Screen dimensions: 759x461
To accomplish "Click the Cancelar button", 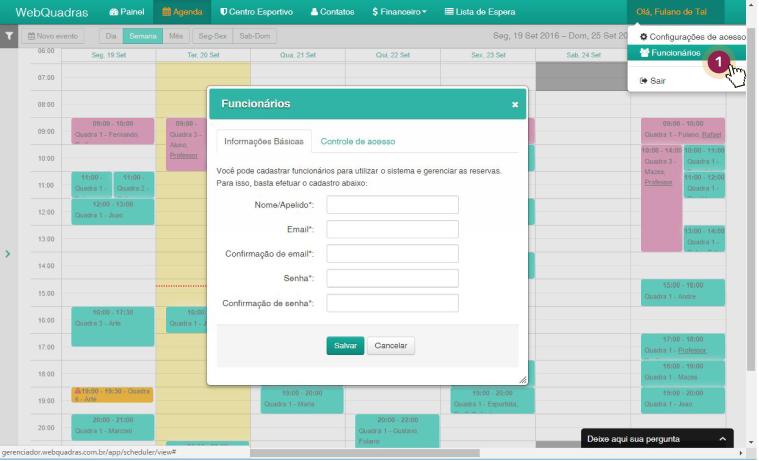I will [390, 345].
